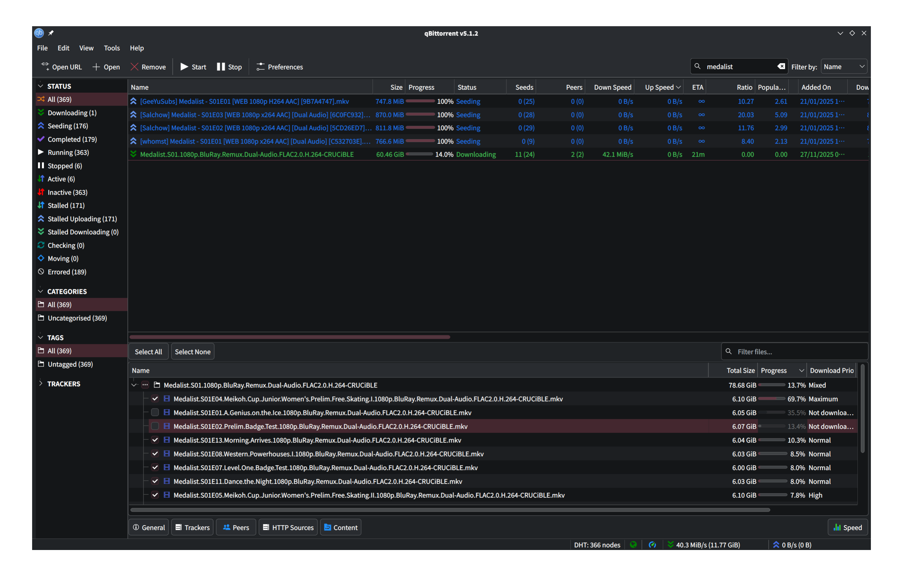Image resolution: width=903 pixels, height=588 pixels.
Task: Click alternative speed limits icon in status bar
Action: click(652, 545)
